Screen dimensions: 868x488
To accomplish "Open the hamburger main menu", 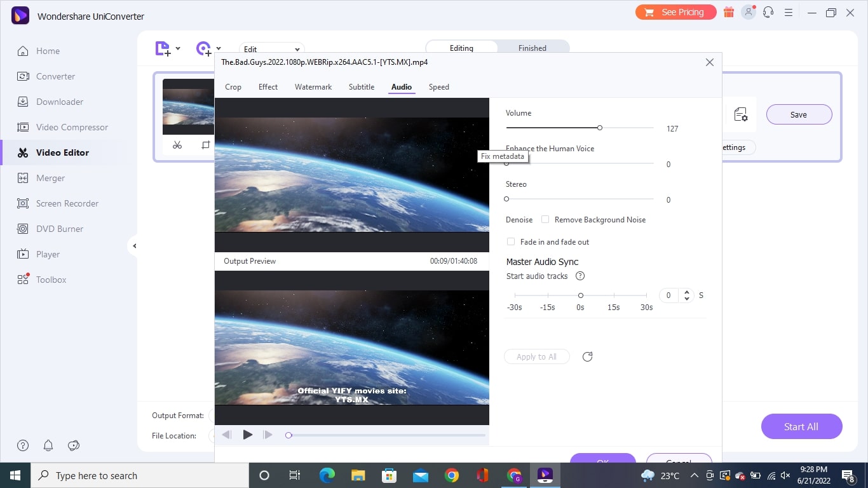I will [789, 12].
